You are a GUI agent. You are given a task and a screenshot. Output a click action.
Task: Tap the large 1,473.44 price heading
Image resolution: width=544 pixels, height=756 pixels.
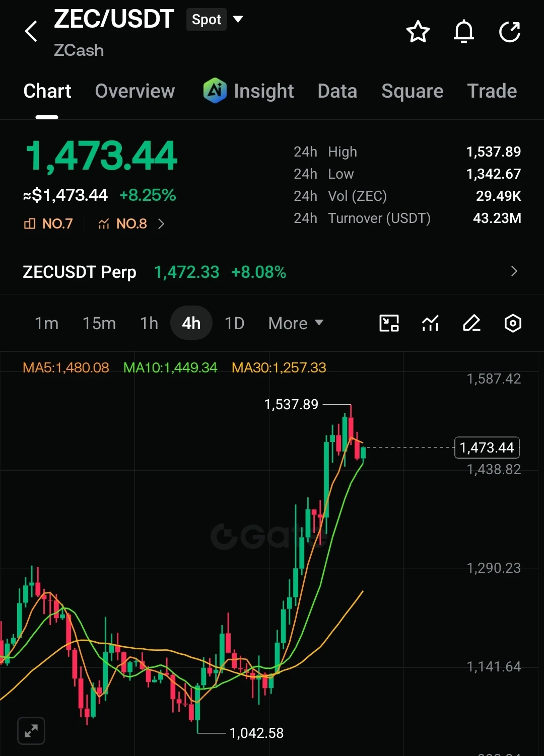[x=101, y=156]
